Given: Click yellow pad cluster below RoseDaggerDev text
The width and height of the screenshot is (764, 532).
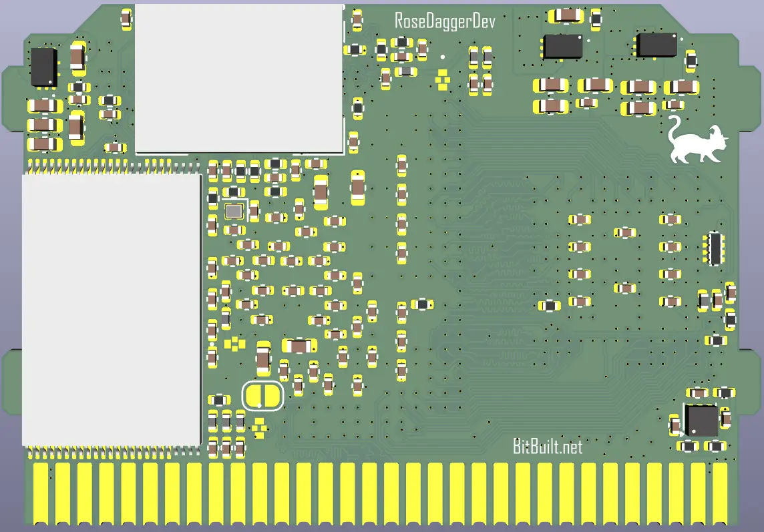Looking at the screenshot, I should coord(442,79).
